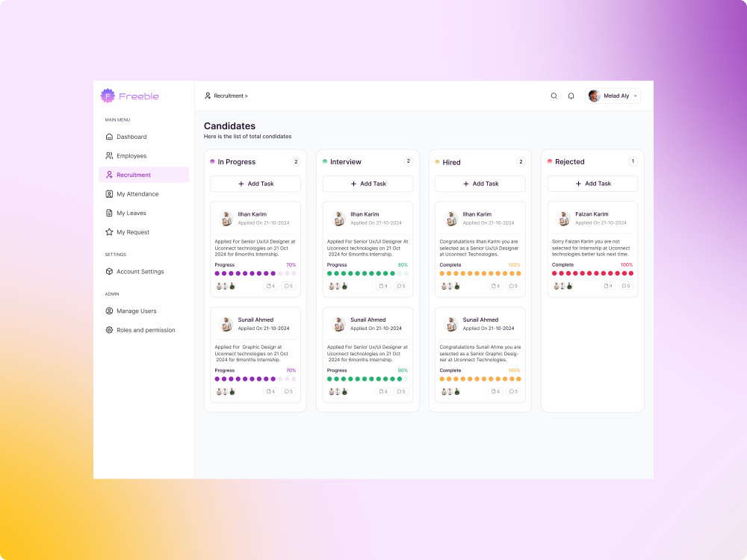Image resolution: width=747 pixels, height=560 pixels.
Task: Click Faizan Karim avatar in Rejected card
Action: pos(563,219)
